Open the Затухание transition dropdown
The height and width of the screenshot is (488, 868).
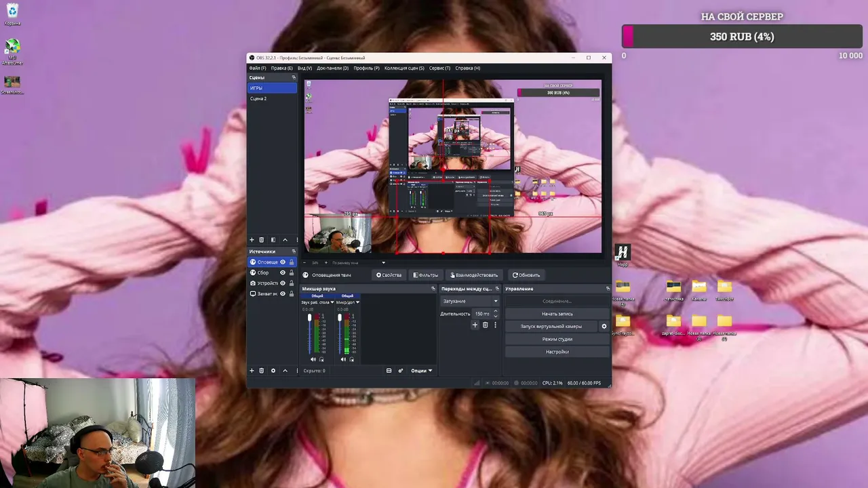[x=470, y=301]
